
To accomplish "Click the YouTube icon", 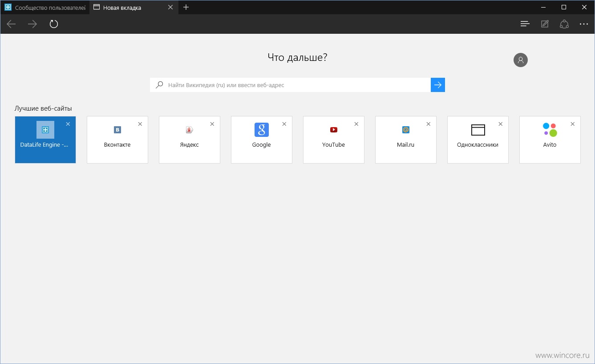I will (334, 130).
